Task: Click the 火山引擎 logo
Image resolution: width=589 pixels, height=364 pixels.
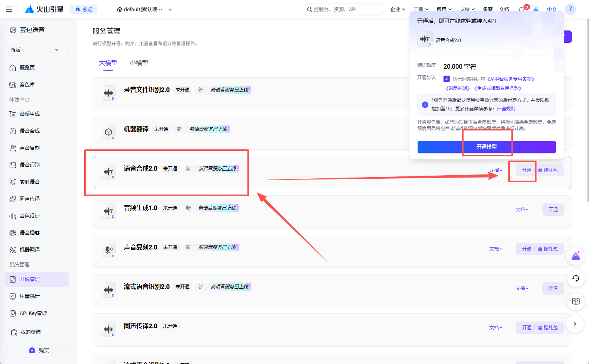Action: tap(44, 9)
